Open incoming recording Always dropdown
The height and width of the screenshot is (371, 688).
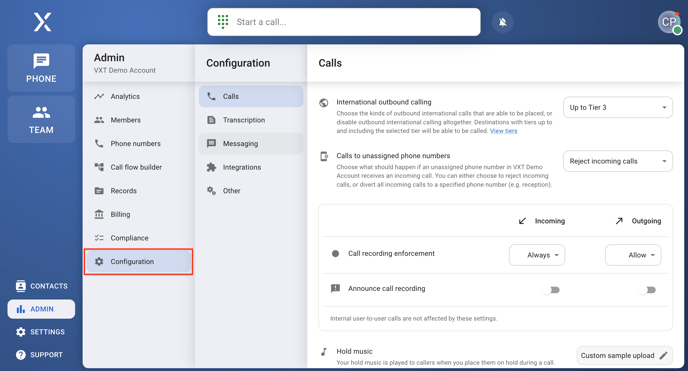(537, 255)
